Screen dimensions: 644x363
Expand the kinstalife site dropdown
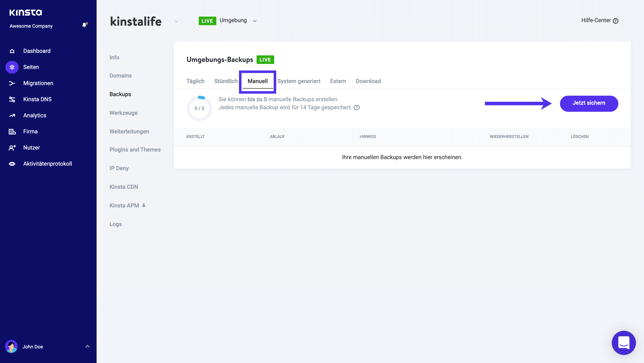click(x=176, y=21)
